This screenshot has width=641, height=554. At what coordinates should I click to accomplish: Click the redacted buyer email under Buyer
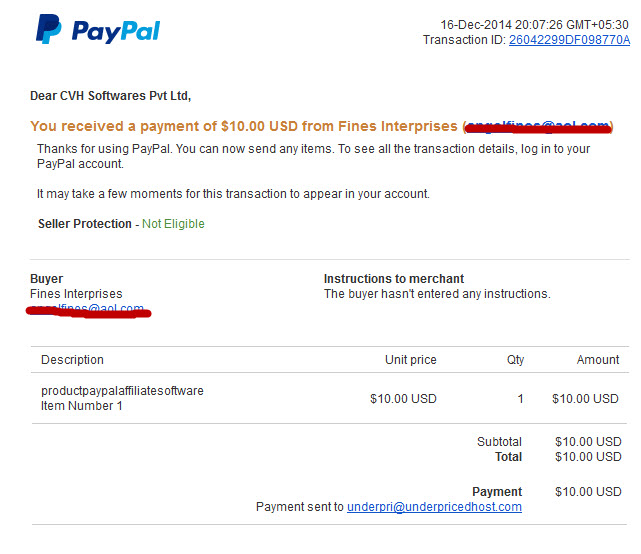pos(88,310)
